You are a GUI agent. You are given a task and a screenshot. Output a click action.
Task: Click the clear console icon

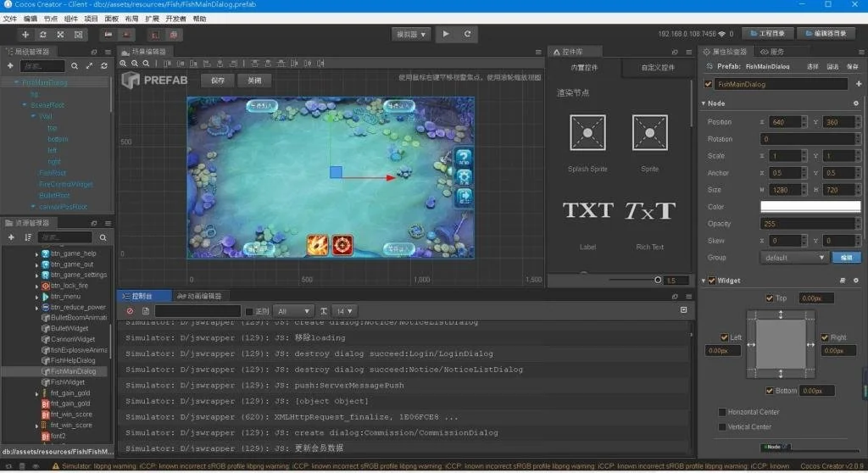click(x=130, y=311)
